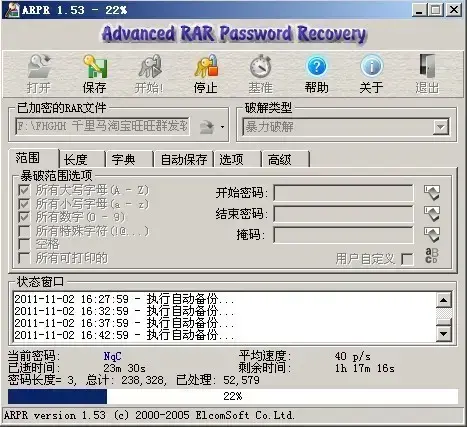Toggle 所有大写字母 (A - Z) checkbox
This screenshot has width=467, height=427.
[24, 191]
